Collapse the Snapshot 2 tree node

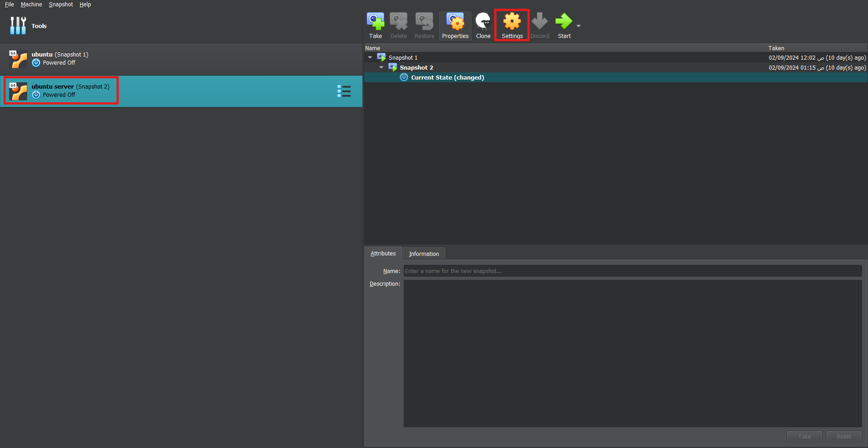pyautogui.click(x=382, y=67)
